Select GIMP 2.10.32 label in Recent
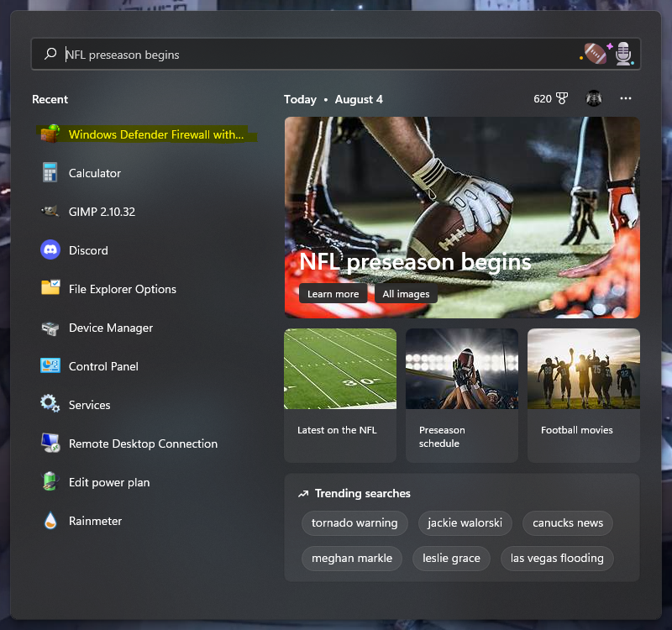 pos(102,212)
